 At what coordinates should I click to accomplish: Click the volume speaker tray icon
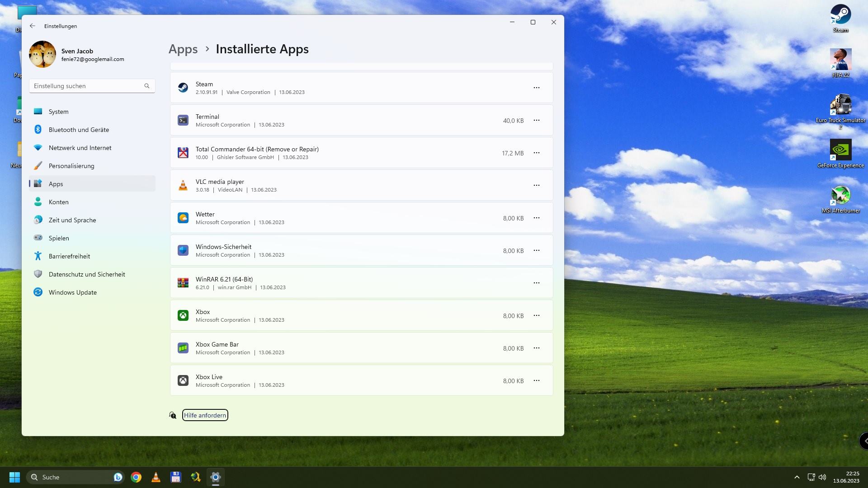pyautogui.click(x=822, y=477)
